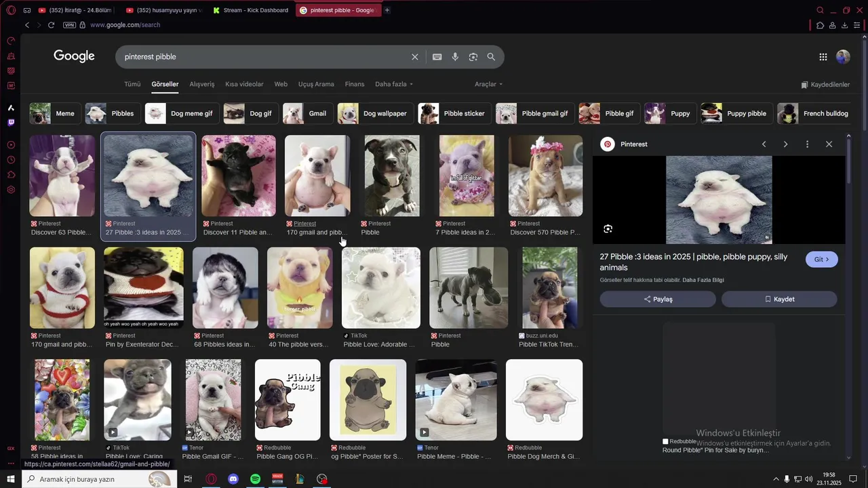This screenshot has height=488, width=868.
Task: Click Google logo to go home
Action: coord(74,56)
